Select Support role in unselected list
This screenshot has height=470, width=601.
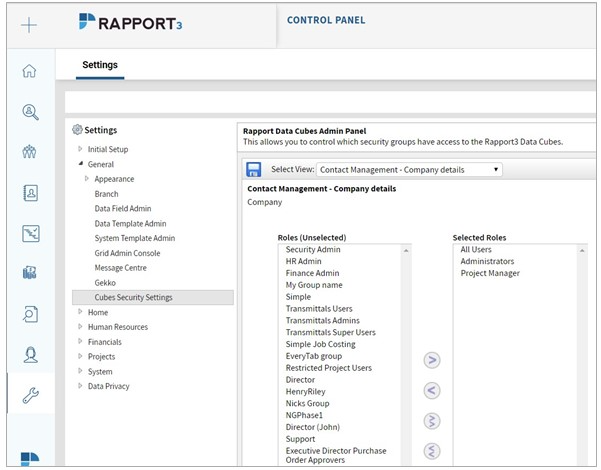[300, 439]
